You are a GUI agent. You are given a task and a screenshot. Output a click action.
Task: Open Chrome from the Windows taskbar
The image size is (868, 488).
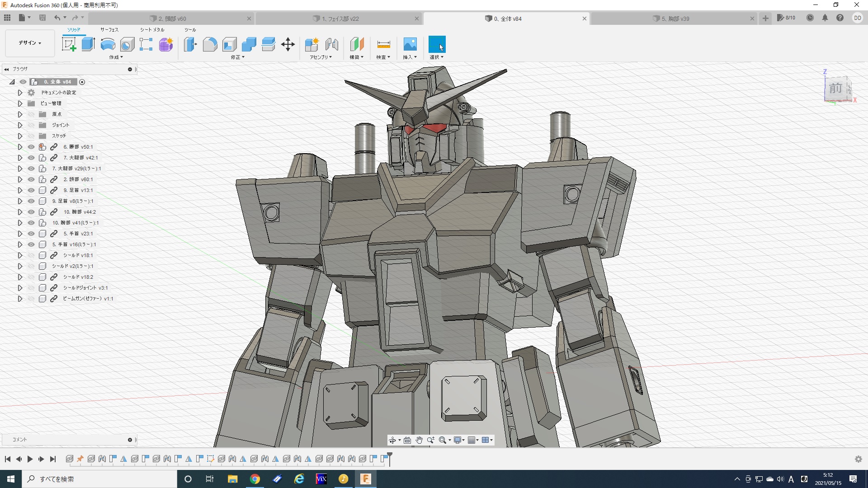click(x=255, y=479)
